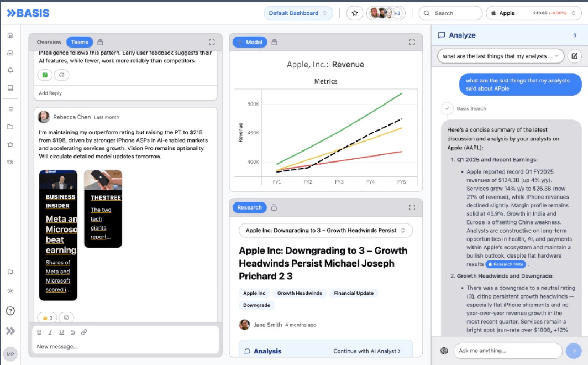Click the New message input field
Viewport: 588px width, 365px height.
[125, 347]
